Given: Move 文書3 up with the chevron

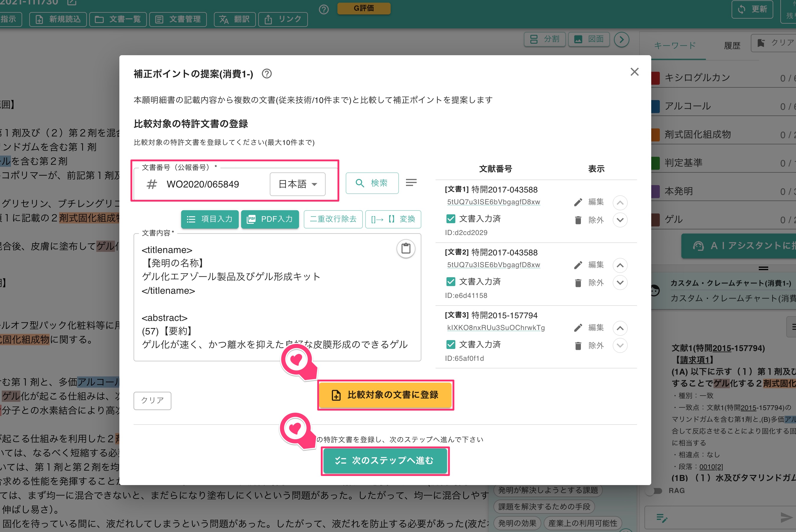Looking at the screenshot, I should click(x=620, y=328).
